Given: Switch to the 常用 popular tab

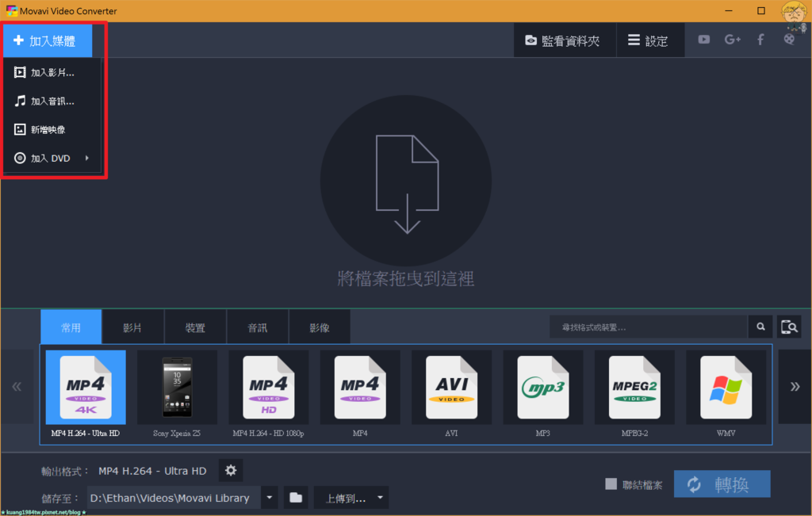Looking at the screenshot, I should tap(71, 327).
